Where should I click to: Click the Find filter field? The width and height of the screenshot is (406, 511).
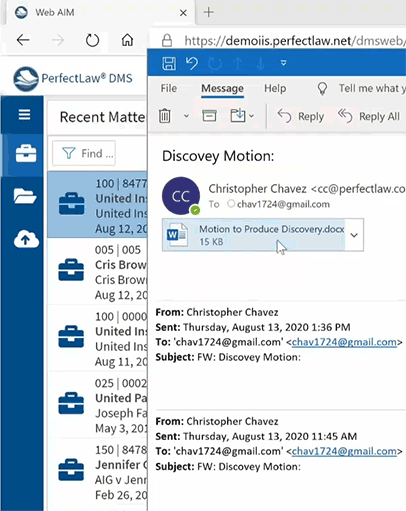(84, 153)
